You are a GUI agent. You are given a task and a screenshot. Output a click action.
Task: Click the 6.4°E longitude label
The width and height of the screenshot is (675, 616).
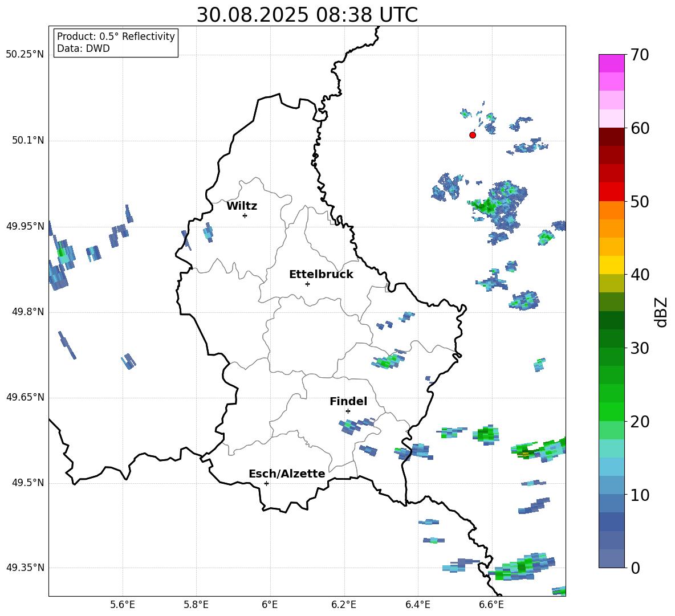point(417,605)
